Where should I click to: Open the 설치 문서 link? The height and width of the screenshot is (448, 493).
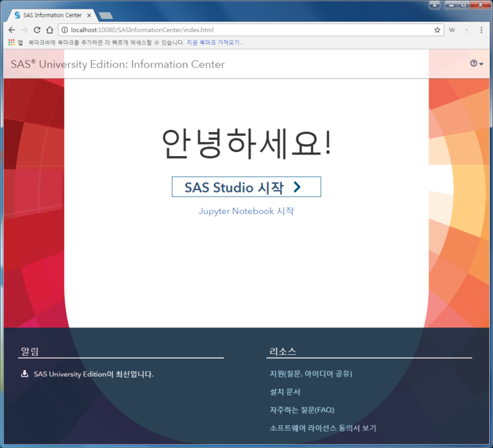pyautogui.click(x=285, y=392)
